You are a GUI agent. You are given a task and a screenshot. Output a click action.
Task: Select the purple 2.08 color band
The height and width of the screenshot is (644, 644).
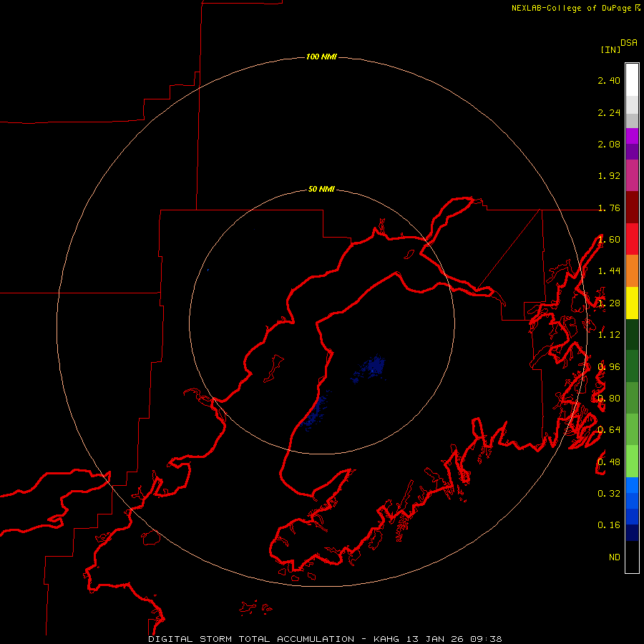632,144
